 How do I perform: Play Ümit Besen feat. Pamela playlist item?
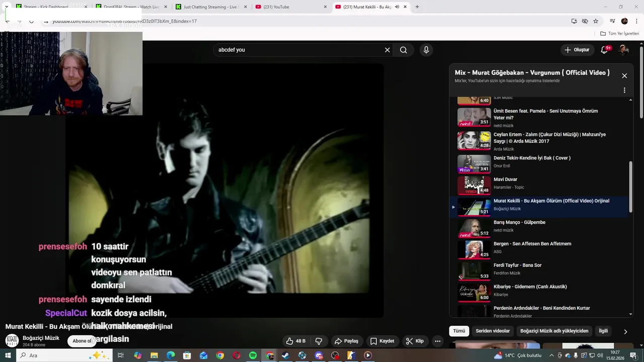point(538,118)
